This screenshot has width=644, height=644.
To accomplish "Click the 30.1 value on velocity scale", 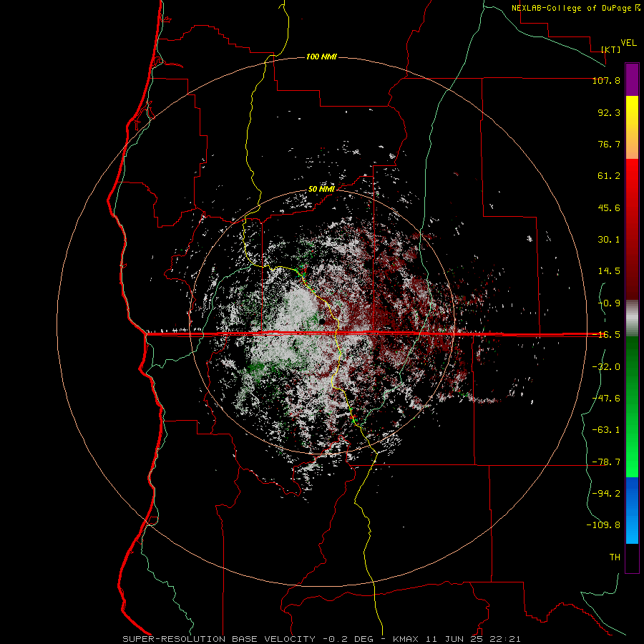I will coord(609,240).
